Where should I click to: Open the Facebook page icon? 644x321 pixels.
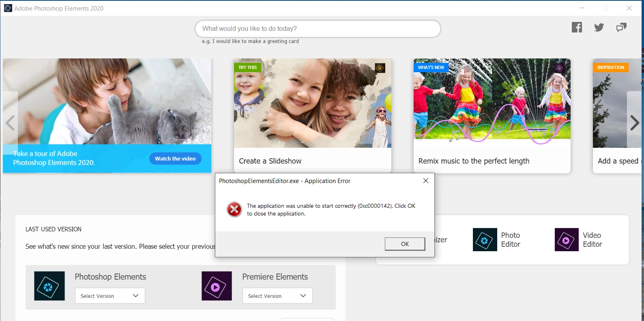pyautogui.click(x=577, y=27)
